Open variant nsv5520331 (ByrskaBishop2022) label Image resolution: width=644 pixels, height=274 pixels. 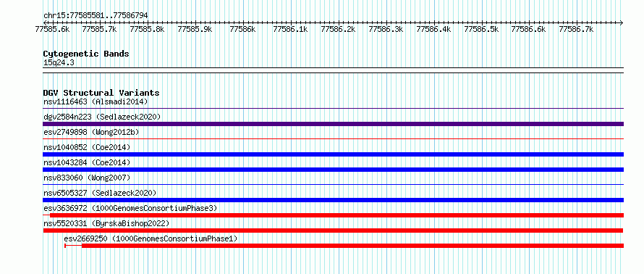click(106, 223)
